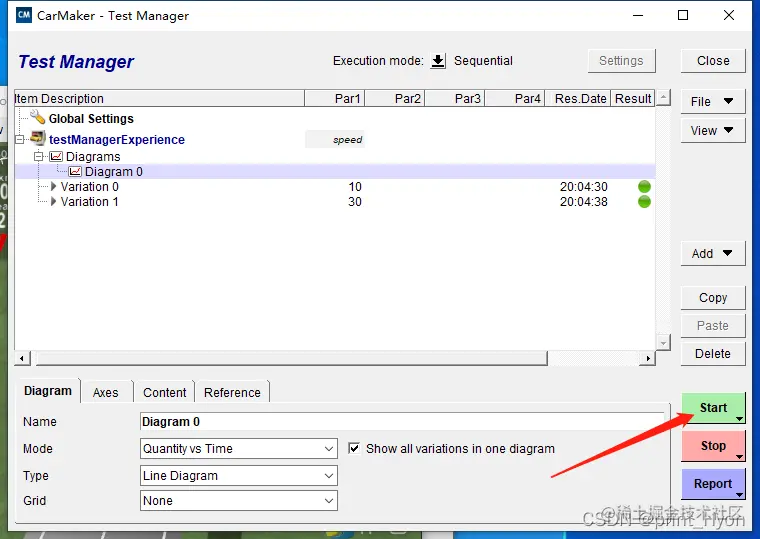
Task: Click the Paste button
Action: point(713,326)
